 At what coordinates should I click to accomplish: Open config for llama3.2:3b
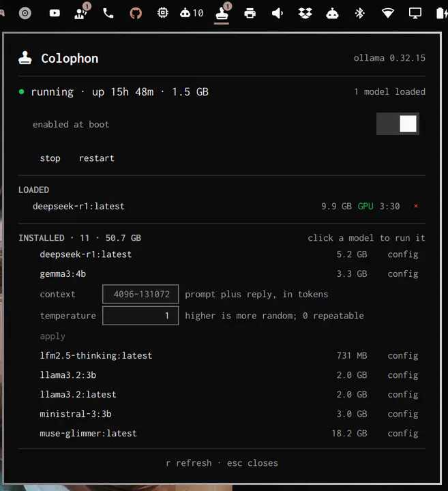(x=403, y=375)
